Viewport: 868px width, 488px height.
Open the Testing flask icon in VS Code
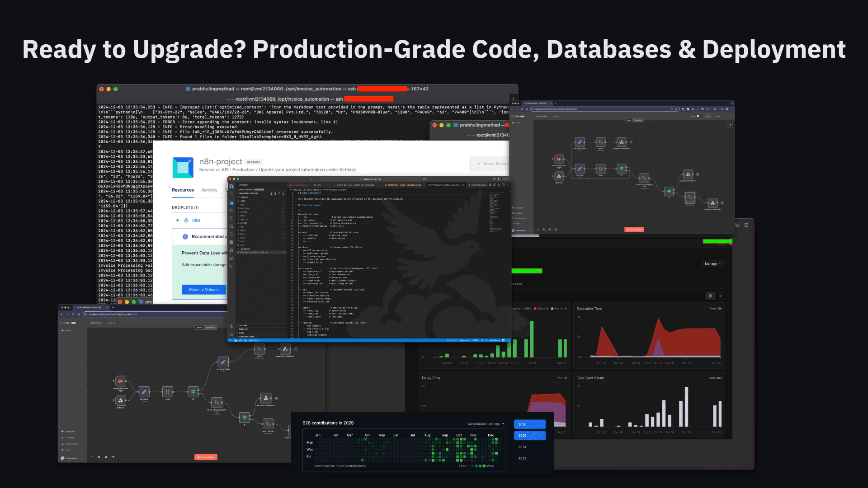(231, 234)
